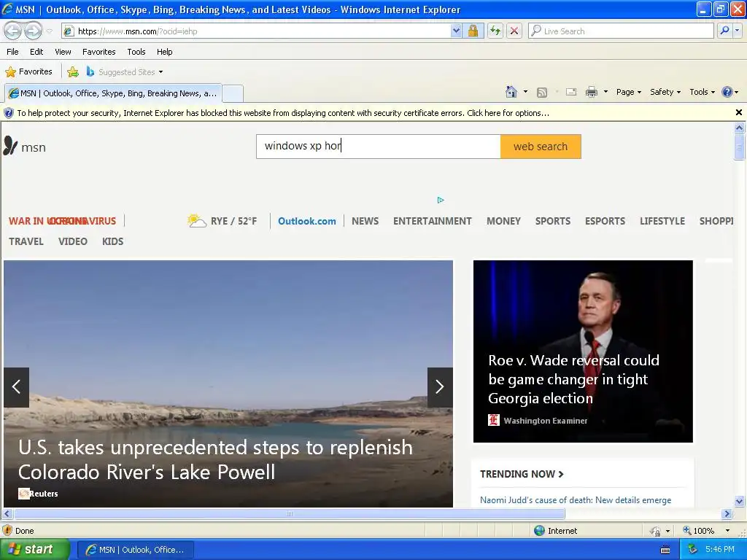Click the Forward navigation arrow

click(33, 31)
